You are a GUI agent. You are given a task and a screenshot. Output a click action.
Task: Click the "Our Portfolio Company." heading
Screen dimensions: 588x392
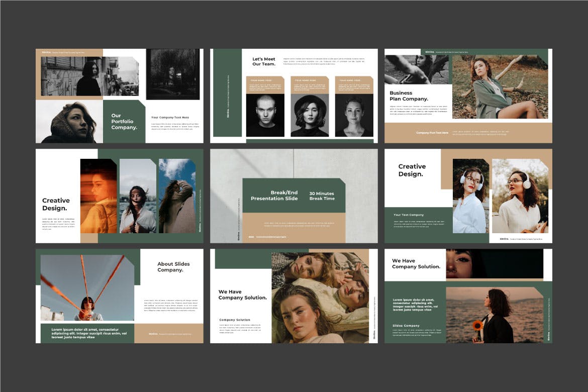124,122
